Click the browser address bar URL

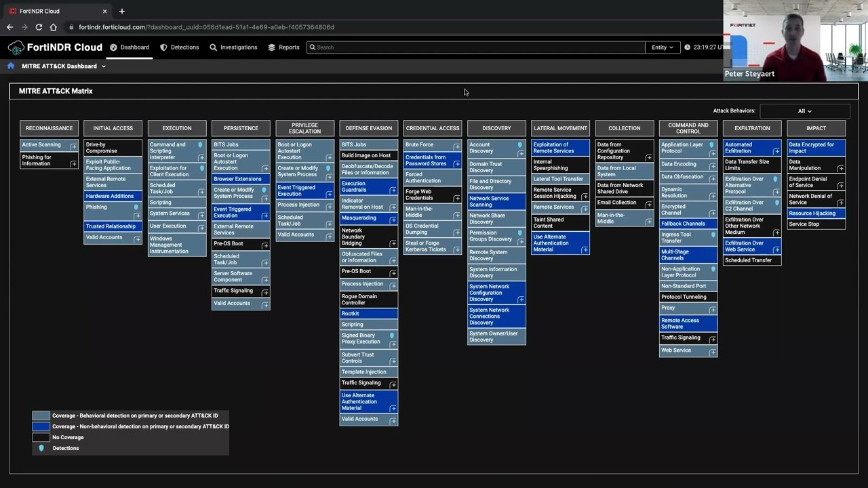[206, 27]
